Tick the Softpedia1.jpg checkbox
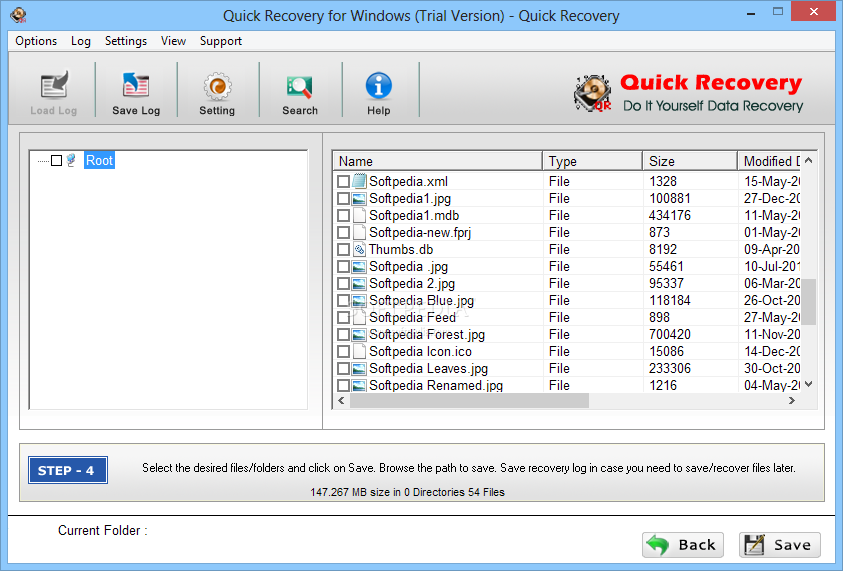Viewport: 843px width, 571px height. click(344, 199)
